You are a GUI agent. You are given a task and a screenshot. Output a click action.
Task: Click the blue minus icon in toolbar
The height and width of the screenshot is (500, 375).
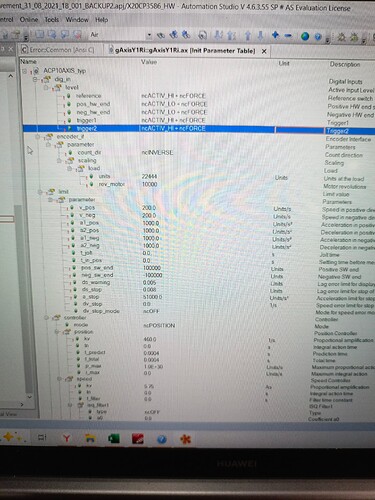coord(289,35)
